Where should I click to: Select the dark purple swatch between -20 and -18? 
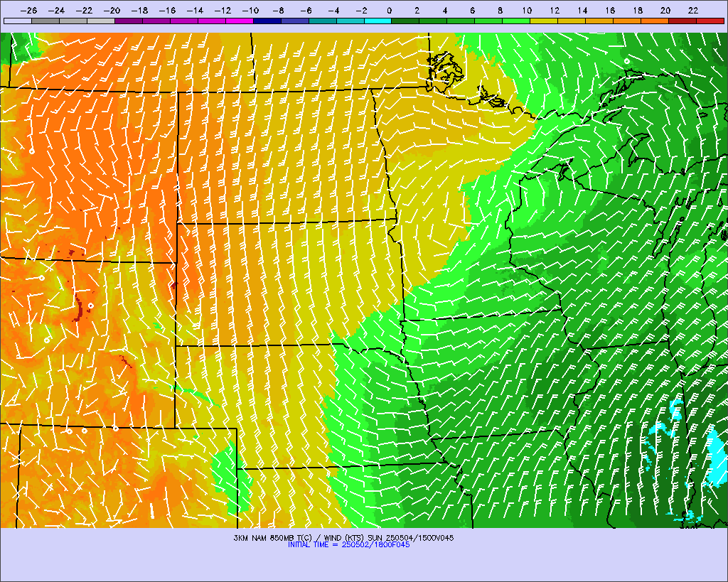(129, 21)
